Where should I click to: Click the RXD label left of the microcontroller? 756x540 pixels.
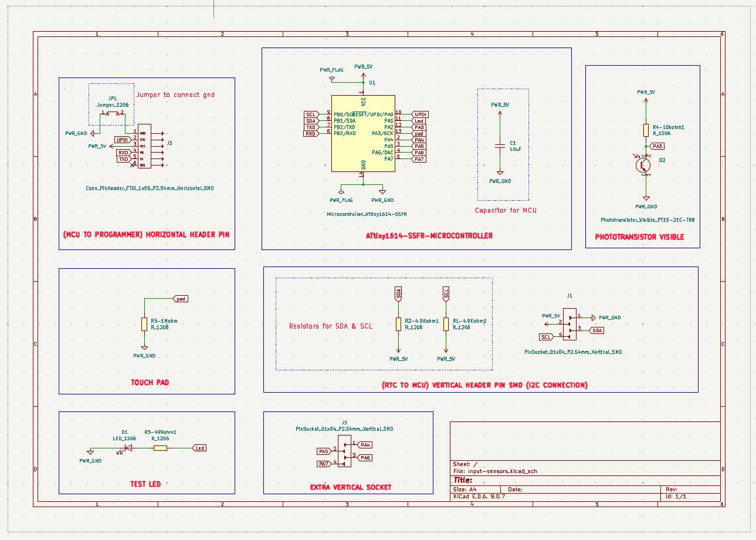tap(311, 134)
